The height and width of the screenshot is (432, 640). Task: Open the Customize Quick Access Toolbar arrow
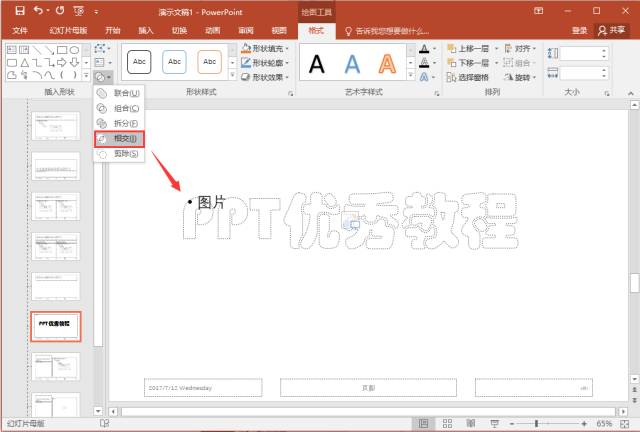[96, 12]
